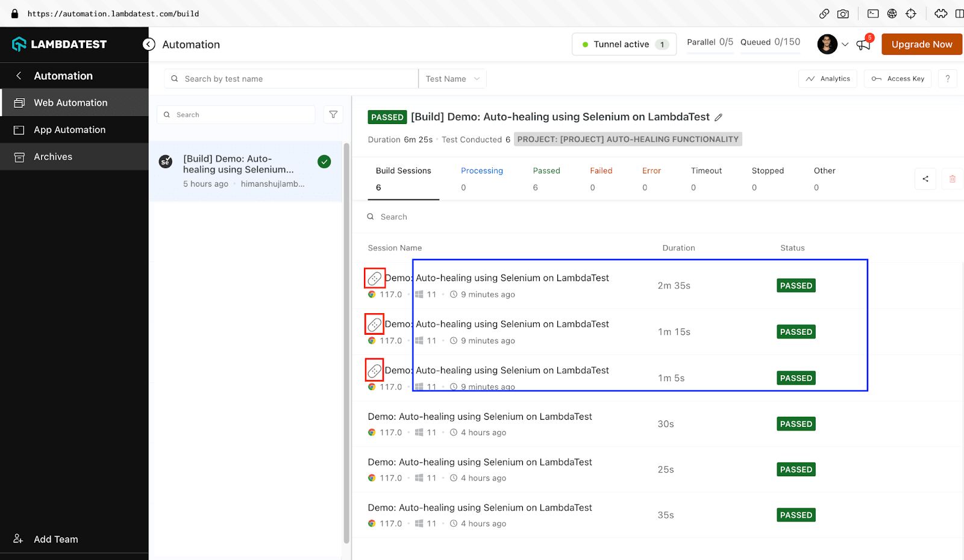Image resolution: width=964 pixels, height=560 pixels.
Task: Open filter options in session list
Action: pos(333,114)
